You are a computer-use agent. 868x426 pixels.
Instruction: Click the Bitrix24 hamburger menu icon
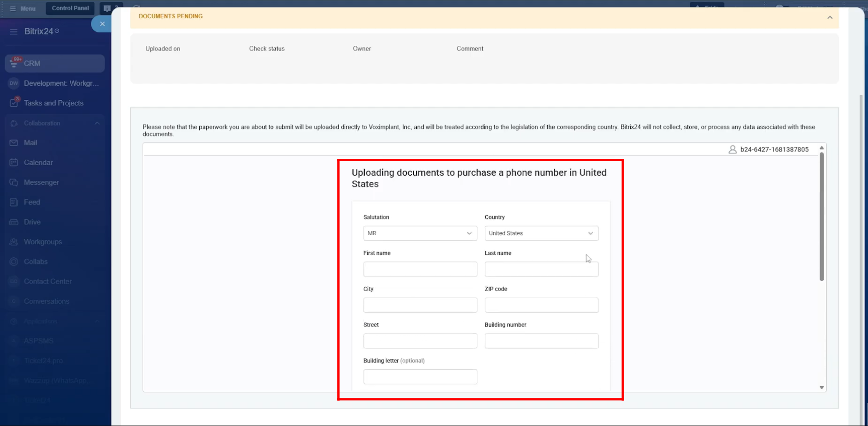[x=14, y=31]
